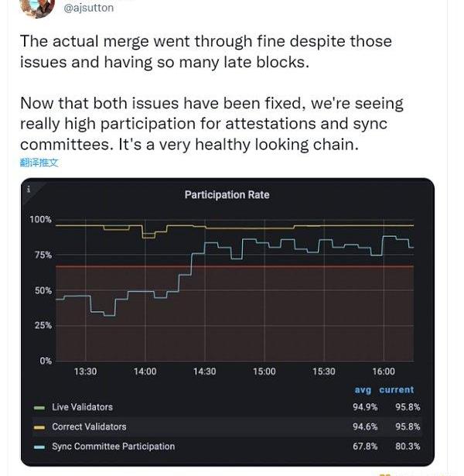Click the 67.8% sync committee average value
464x476 pixels.
pos(365,446)
